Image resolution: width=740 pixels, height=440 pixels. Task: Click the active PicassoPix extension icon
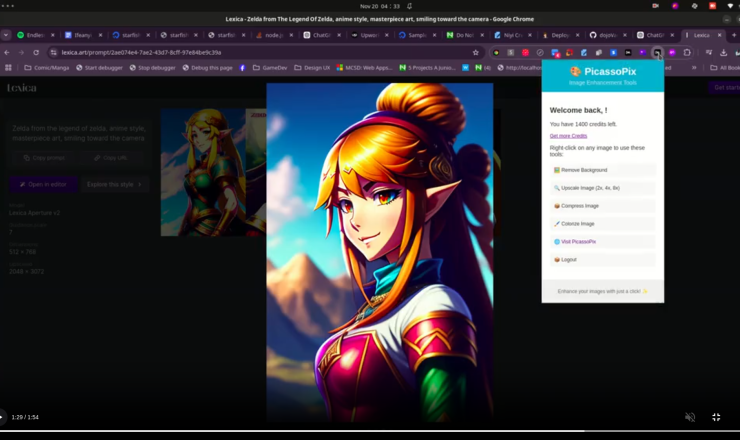coord(657,52)
